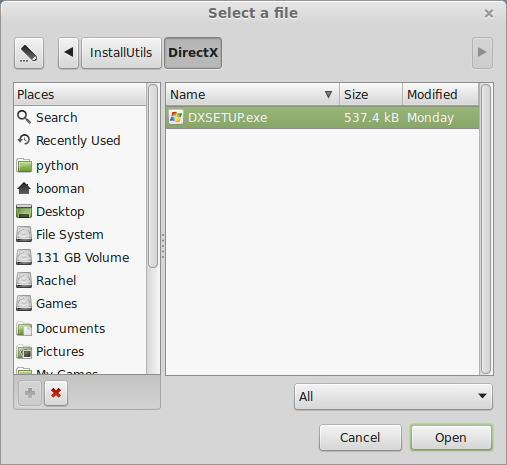Click the Monday modified cell
Viewport: 507px width, 465px height.
click(430, 118)
